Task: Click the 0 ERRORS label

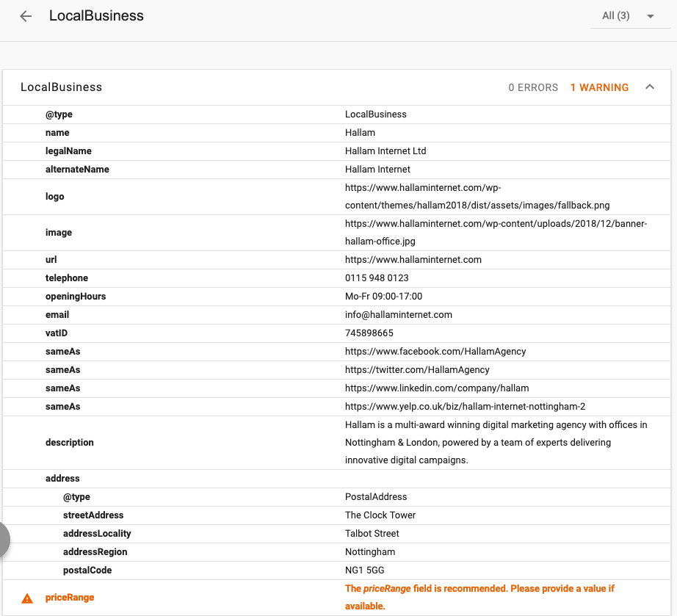Action: point(533,87)
